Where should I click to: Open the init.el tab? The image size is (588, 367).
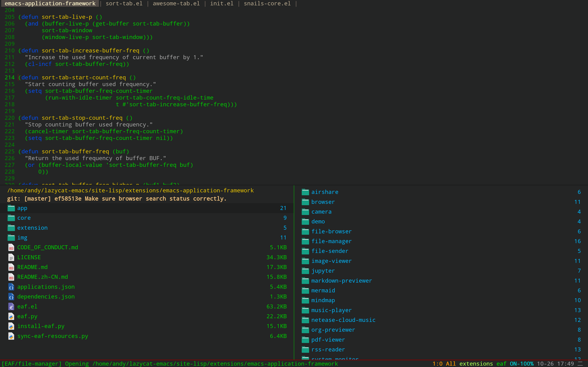click(222, 3)
